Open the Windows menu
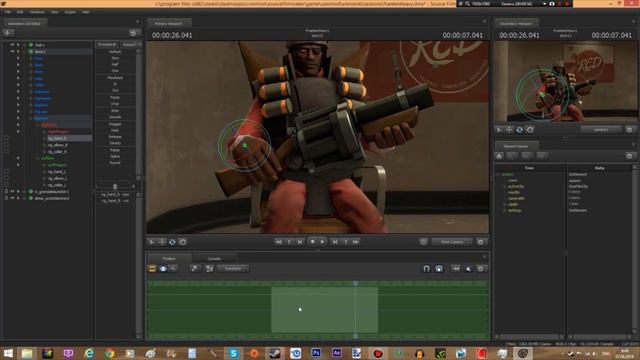This screenshot has width=640, height=360. [37, 12]
